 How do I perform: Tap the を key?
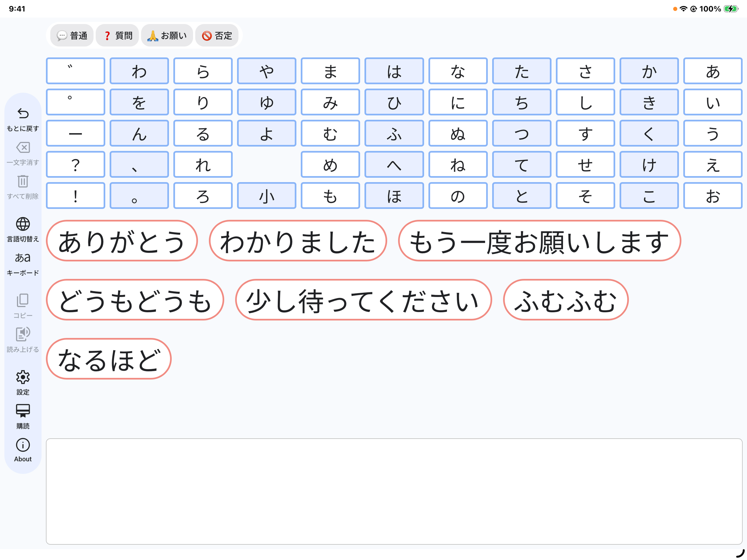[139, 102]
